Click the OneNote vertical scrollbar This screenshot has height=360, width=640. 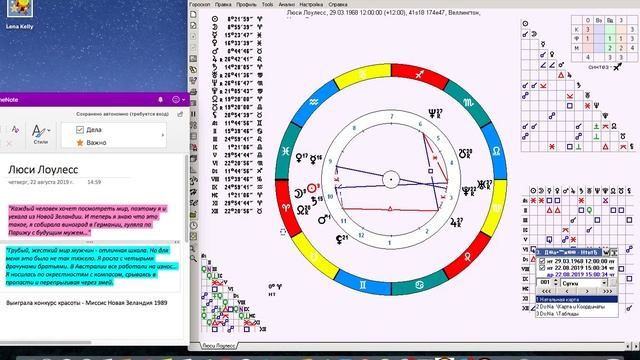187,199
